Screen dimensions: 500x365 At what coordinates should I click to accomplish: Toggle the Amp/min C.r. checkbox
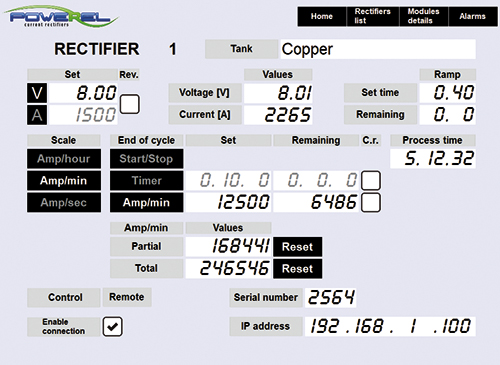coord(371,202)
